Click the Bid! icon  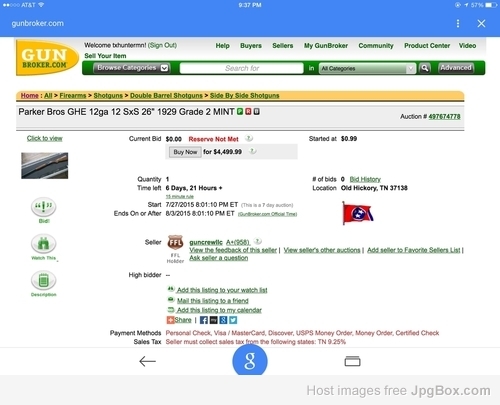(44, 207)
